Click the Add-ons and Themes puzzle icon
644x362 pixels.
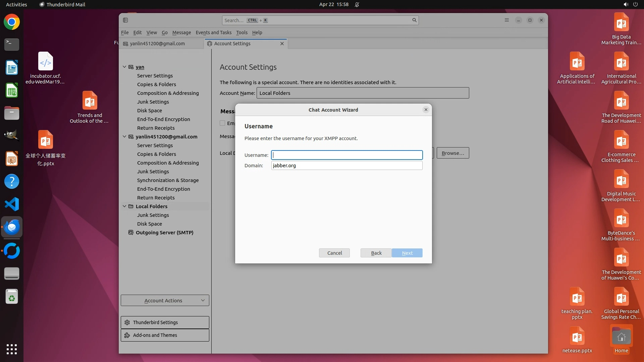click(x=127, y=335)
